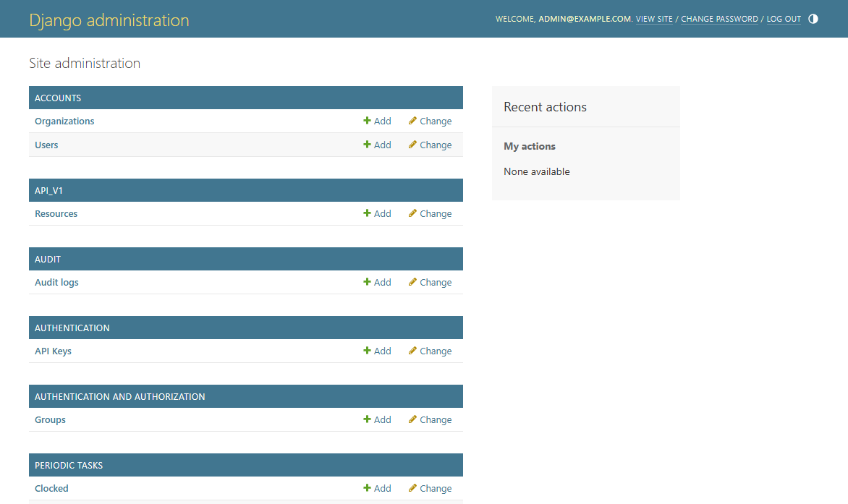Toggle the light/dark theme icon
Image resolution: width=848 pixels, height=504 pixels.
click(x=813, y=19)
